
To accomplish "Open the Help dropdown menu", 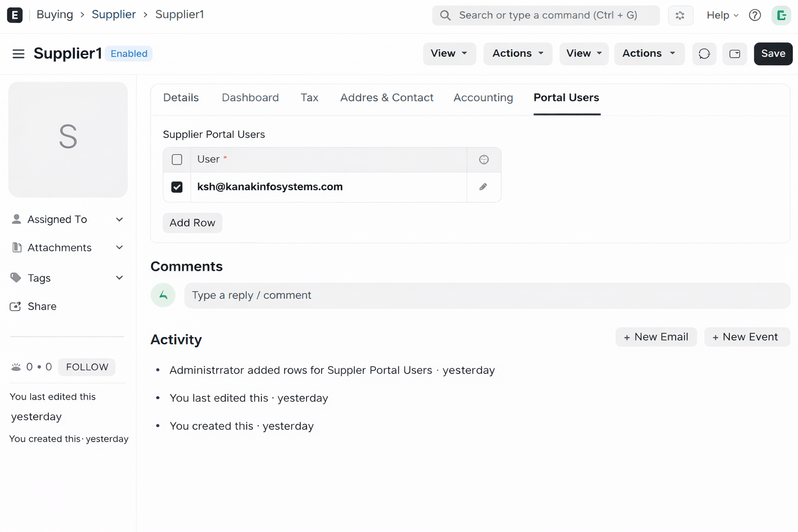I will tap(722, 16).
